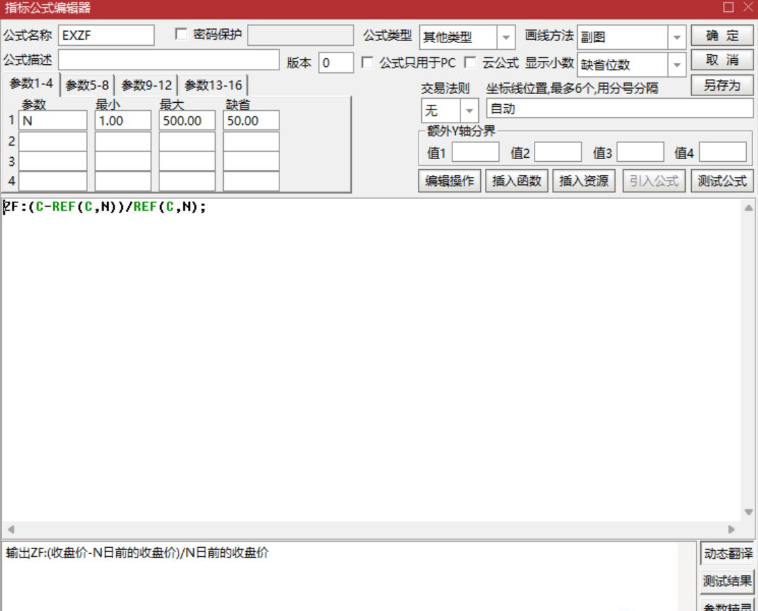758x611 pixels.
Task: Click parameter 1 name field N
Action: tap(53, 120)
